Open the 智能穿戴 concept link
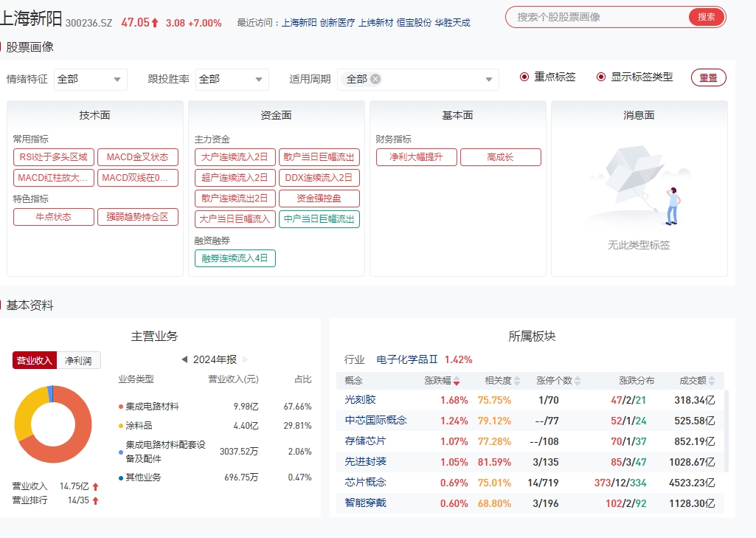Image resolution: width=756 pixels, height=538 pixels. coord(366,503)
